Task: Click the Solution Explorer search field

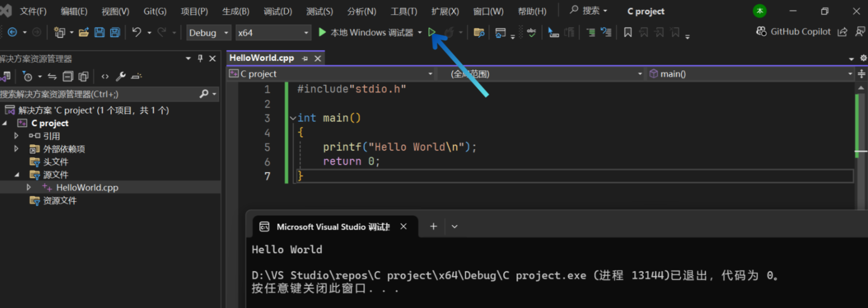Action: [98, 94]
